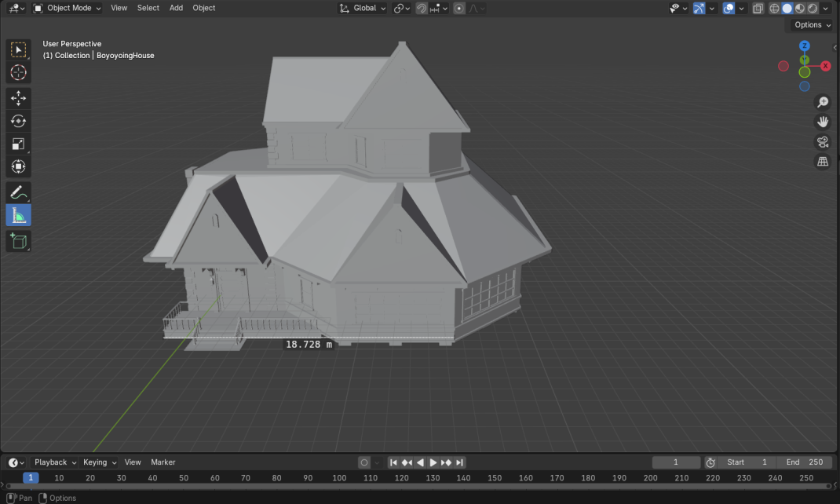Pick the Scale tool

[x=18, y=144]
